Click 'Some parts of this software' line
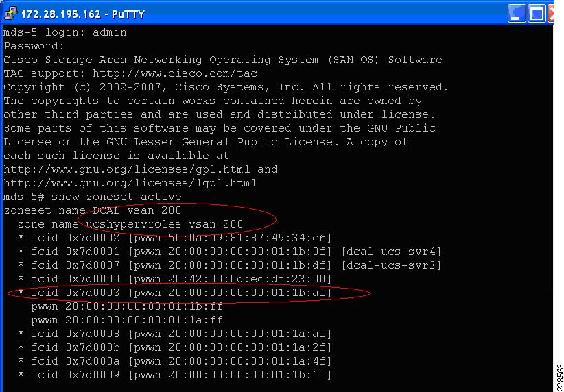Screen dimensions: 564x392 pyautogui.click(x=220, y=128)
